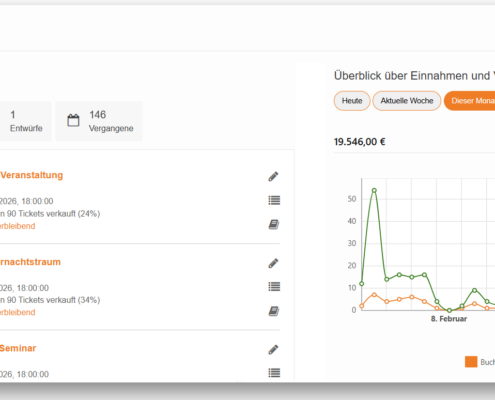Screen dimensions: 495x400
Task: Select the Dieser Monat filter
Action: 470,101
